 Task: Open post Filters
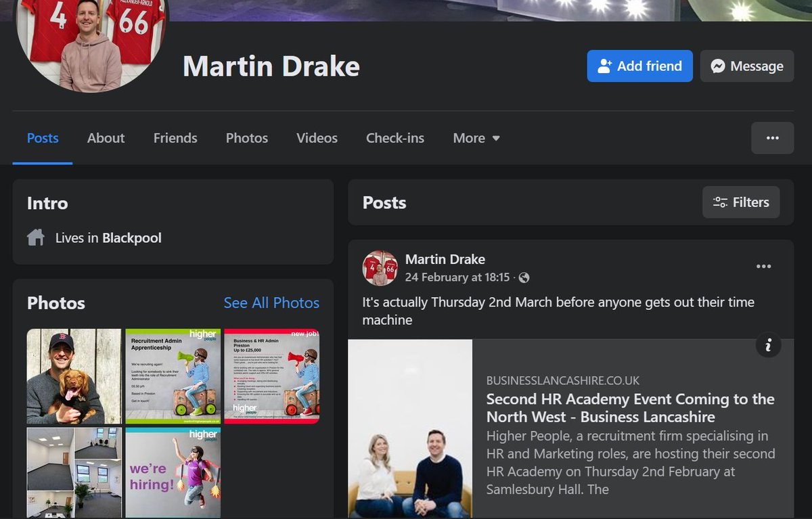tap(741, 202)
